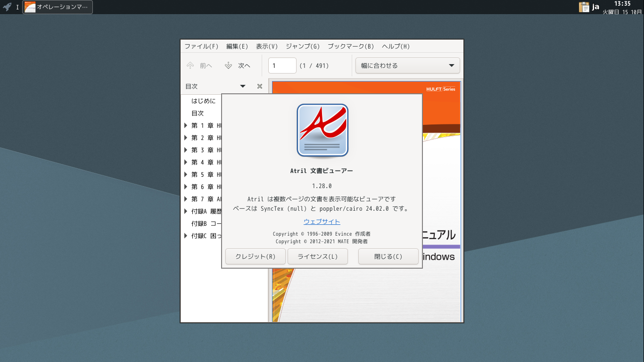Click the 13:35 clock in the panel
Screen dimensions: 644x362
(622, 4)
